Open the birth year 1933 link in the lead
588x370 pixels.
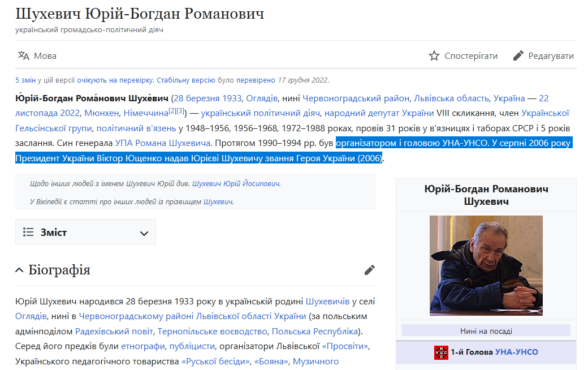232,98
